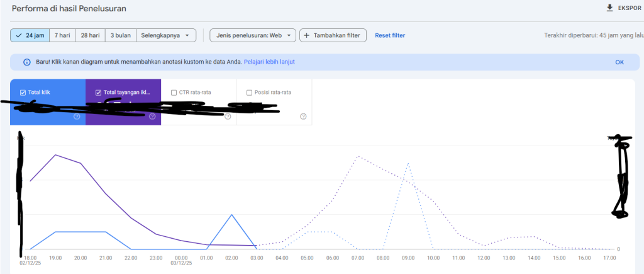
Task: Click the EKSPOR button
Action: click(623, 8)
